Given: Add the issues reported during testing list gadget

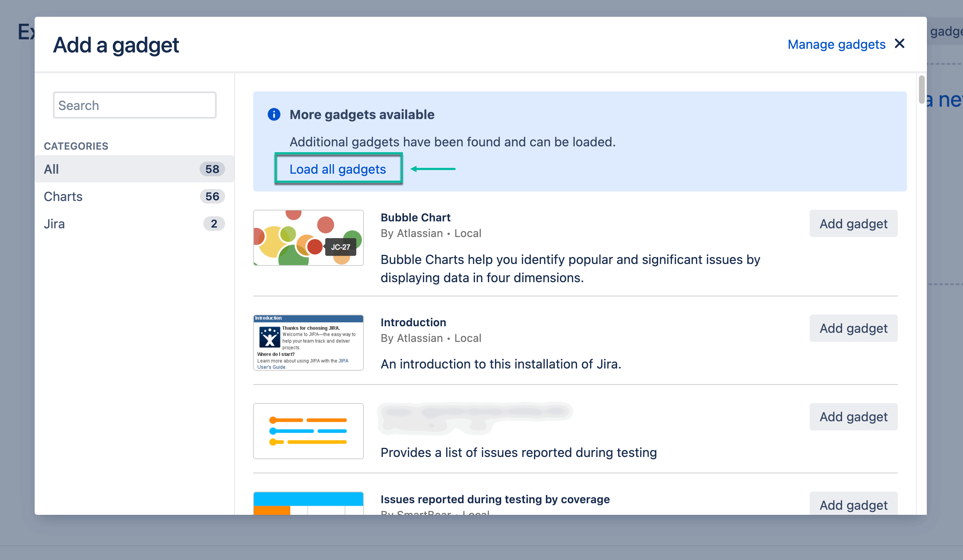Looking at the screenshot, I should 853,417.
